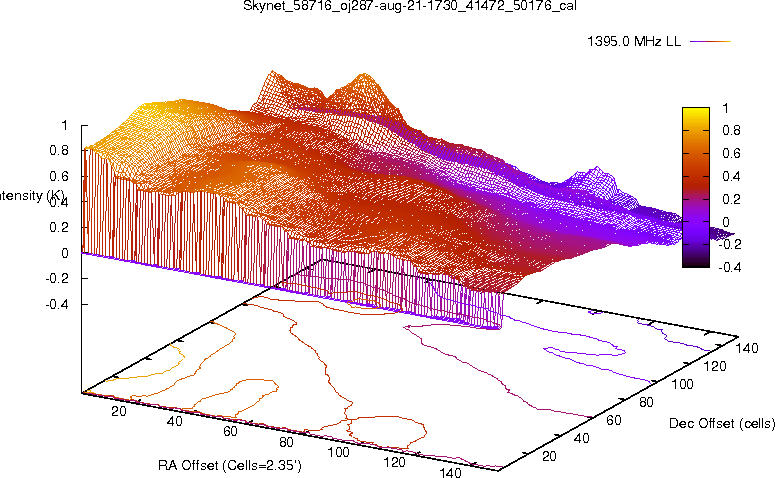Select the legend label 1395.0 MHz LL
The width and height of the screenshot is (775, 478).
pyautogui.click(x=634, y=42)
